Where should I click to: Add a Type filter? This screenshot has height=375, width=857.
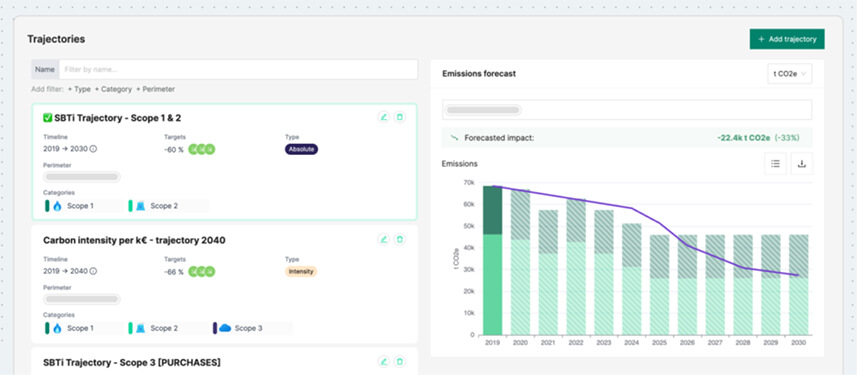point(79,89)
